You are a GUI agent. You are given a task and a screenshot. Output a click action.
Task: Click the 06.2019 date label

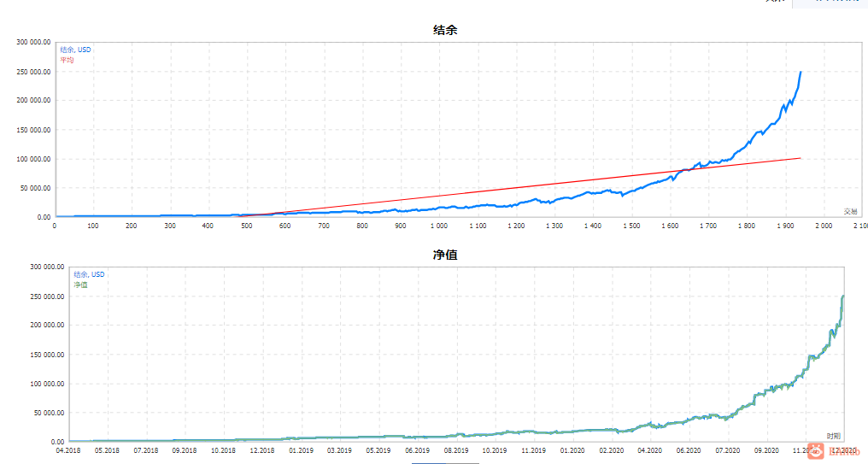point(418,450)
